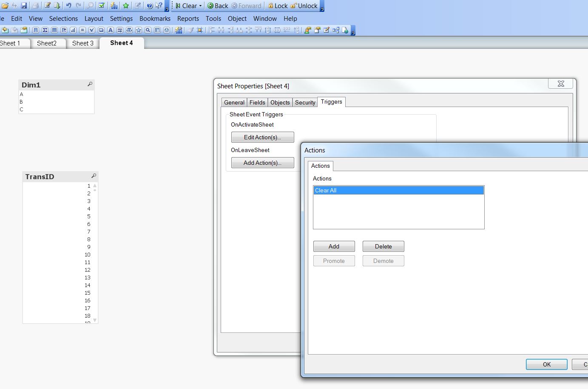Viewport: 588px width, 389px height.
Task: Create a Custom Object with the smiley icon
Action: (x=167, y=30)
